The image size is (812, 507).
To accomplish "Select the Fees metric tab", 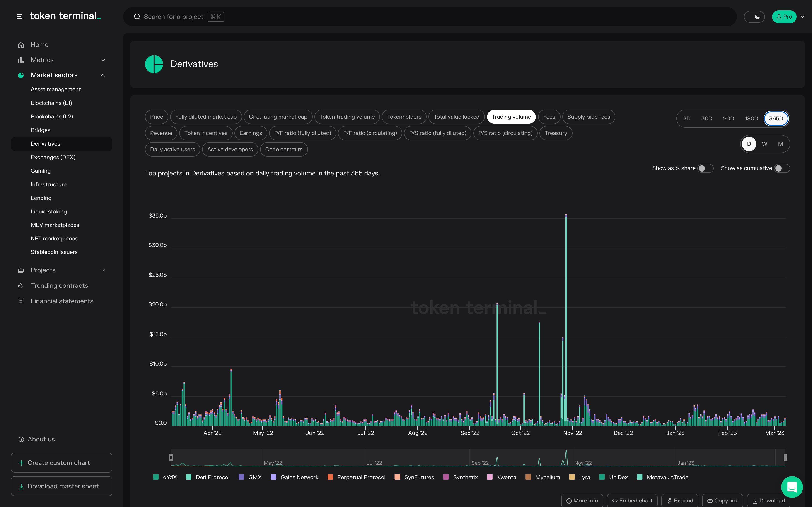I will click(549, 117).
